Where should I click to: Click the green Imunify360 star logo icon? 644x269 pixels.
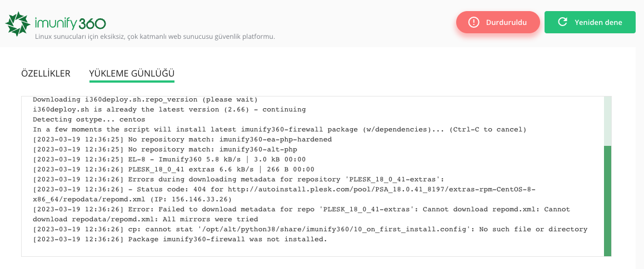click(x=18, y=24)
